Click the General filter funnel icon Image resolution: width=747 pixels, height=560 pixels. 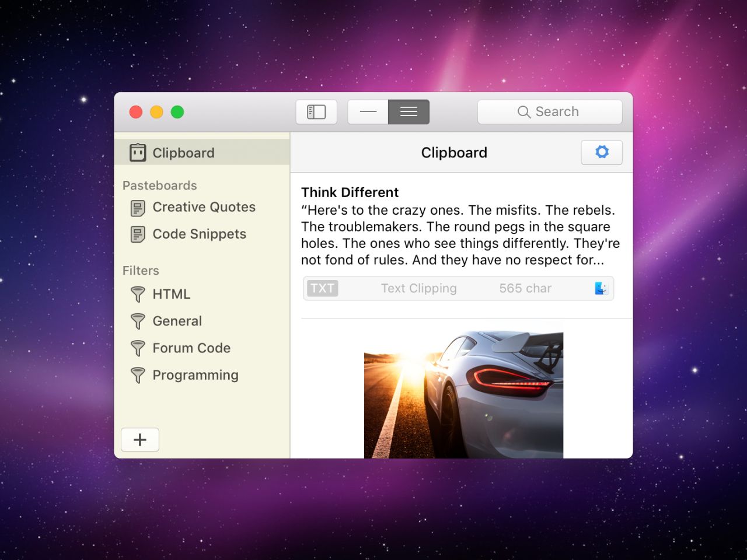pyautogui.click(x=138, y=321)
